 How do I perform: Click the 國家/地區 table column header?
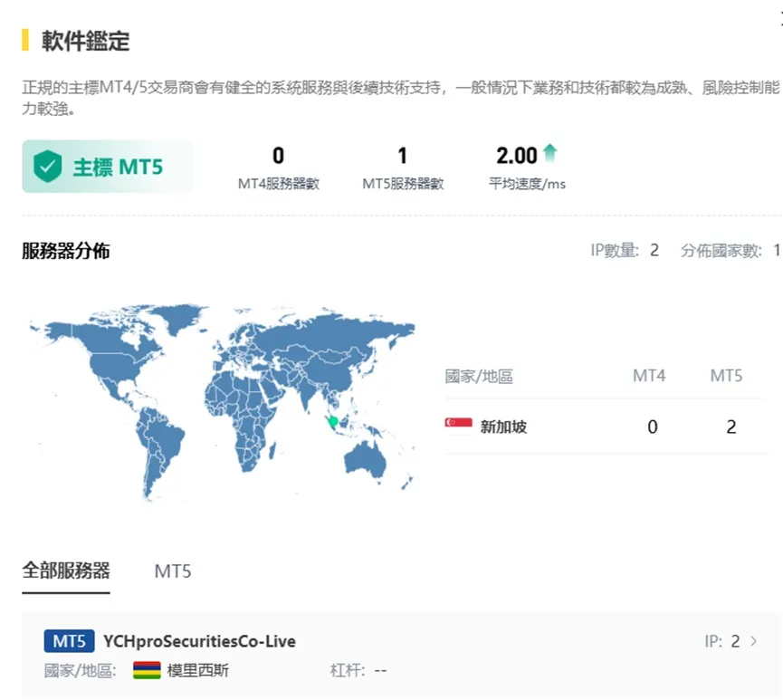479,376
